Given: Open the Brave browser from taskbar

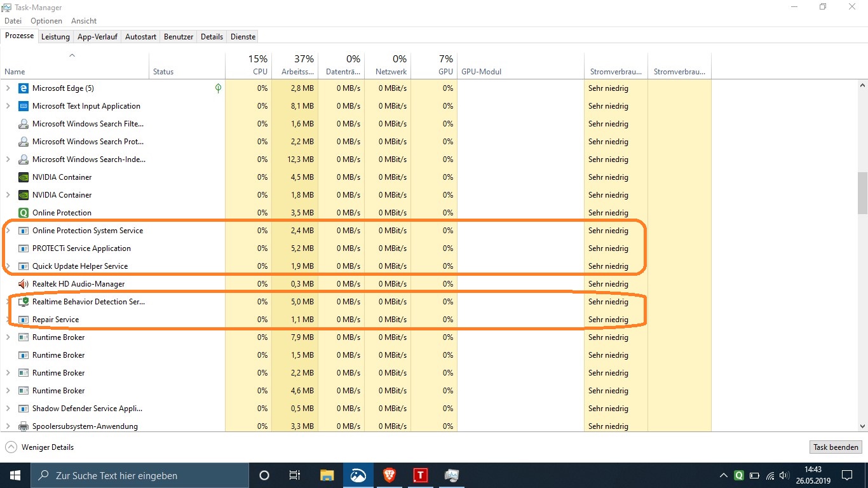Looking at the screenshot, I should pos(389,475).
